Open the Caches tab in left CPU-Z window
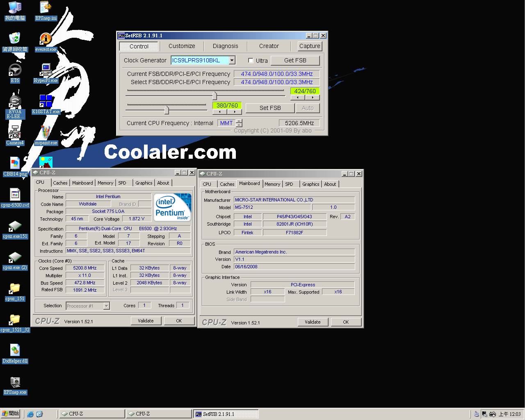Viewport: 525px width, 420px height. [x=60, y=183]
